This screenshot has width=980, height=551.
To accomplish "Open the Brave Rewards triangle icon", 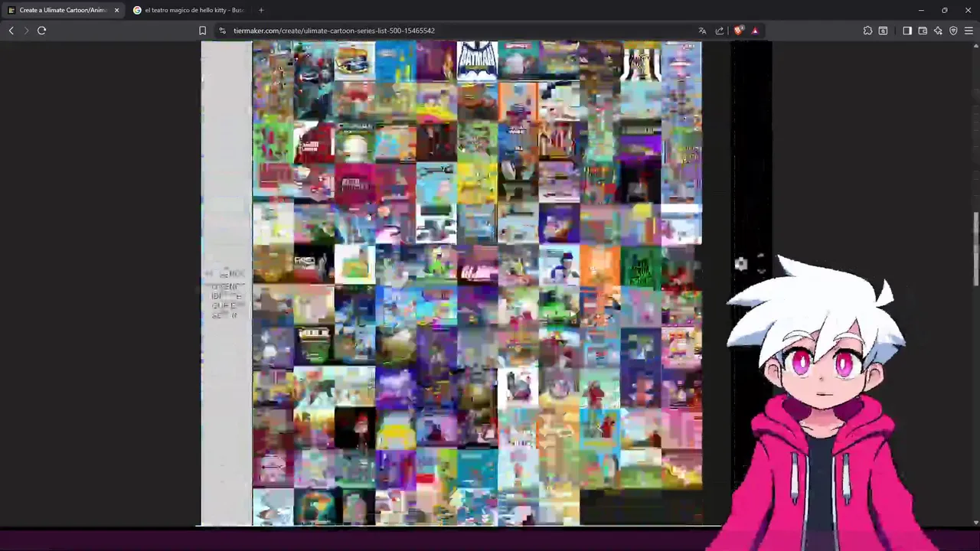I will (x=755, y=31).
